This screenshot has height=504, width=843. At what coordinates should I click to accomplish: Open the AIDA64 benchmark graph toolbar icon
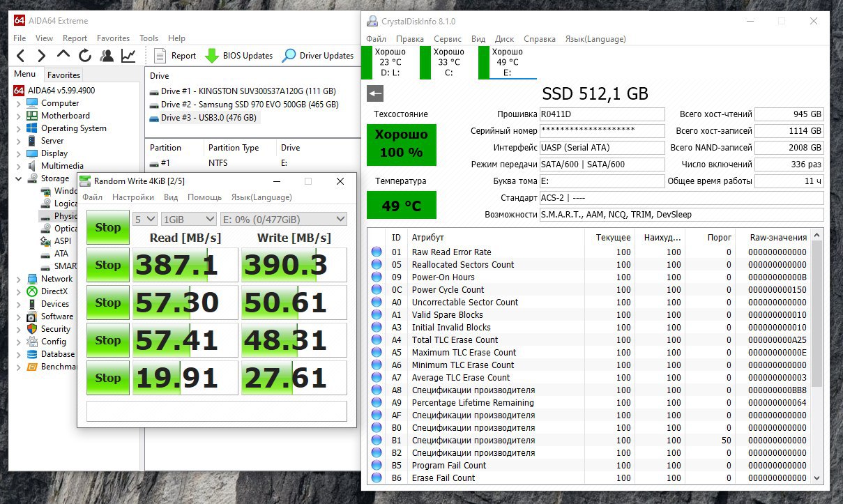click(x=128, y=56)
